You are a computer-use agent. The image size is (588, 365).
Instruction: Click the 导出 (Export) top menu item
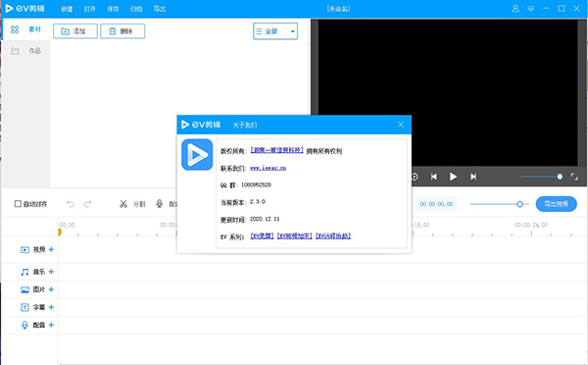[x=160, y=9]
